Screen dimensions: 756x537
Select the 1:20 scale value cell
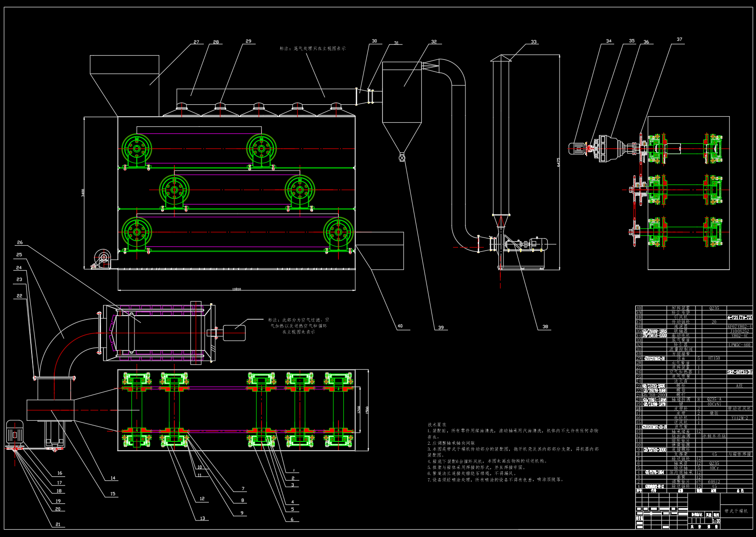(x=716, y=521)
